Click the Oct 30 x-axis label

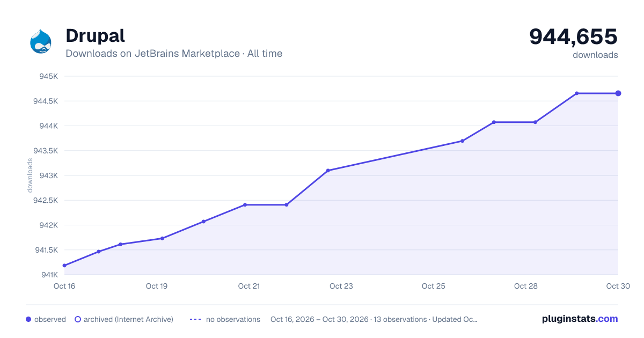coord(617,286)
